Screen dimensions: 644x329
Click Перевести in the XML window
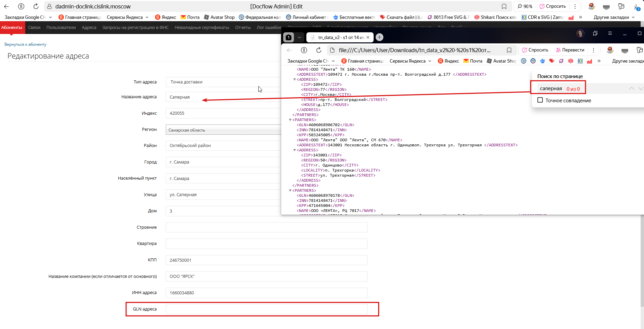tap(570, 50)
